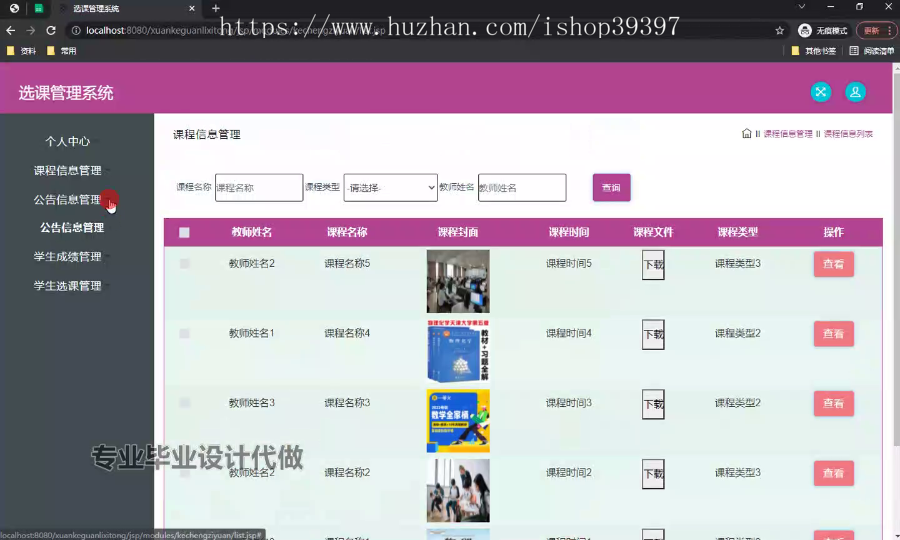The width and height of the screenshot is (900, 540).
Task: Click 查看 for 课程名称3 row
Action: pos(833,403)
